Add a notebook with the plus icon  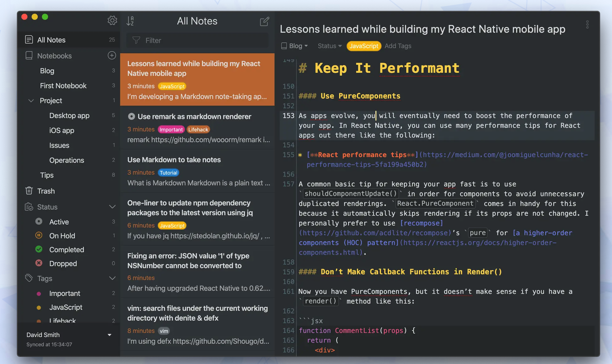click(x=112, y=55)
